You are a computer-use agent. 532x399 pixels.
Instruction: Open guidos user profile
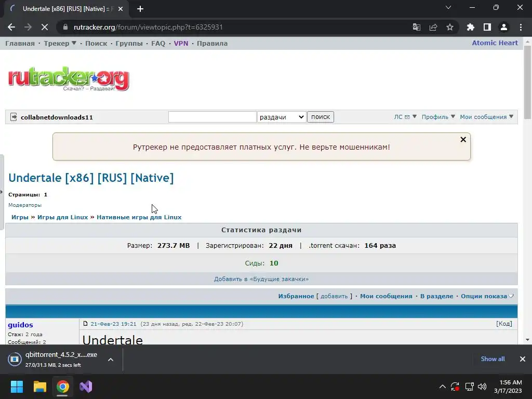[20, 325]
